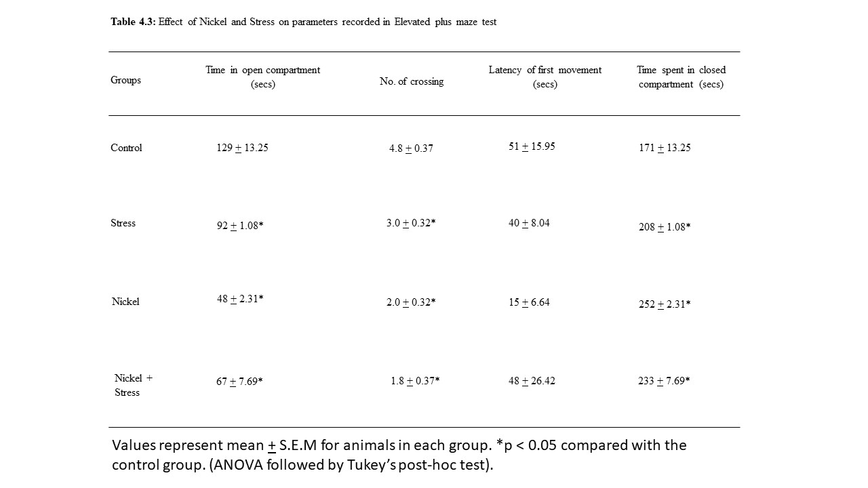Screen dimensions: 868x488
Task: Select the Stress row label
Action: pos(123,223)
